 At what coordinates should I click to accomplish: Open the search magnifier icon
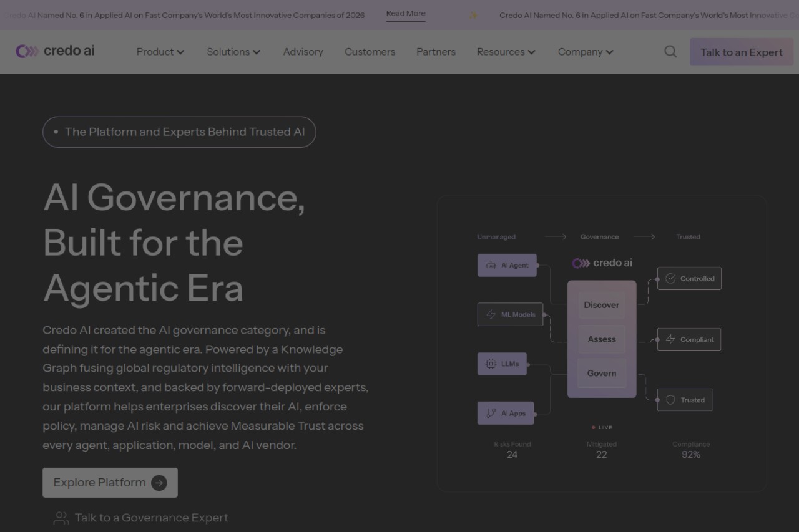[x=670, y=52]
